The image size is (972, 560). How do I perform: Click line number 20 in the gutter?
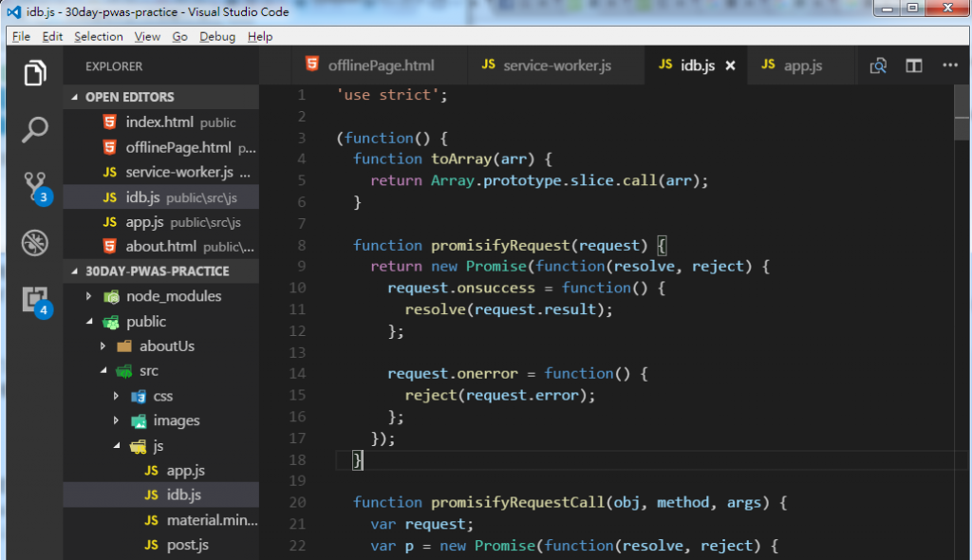297,502
